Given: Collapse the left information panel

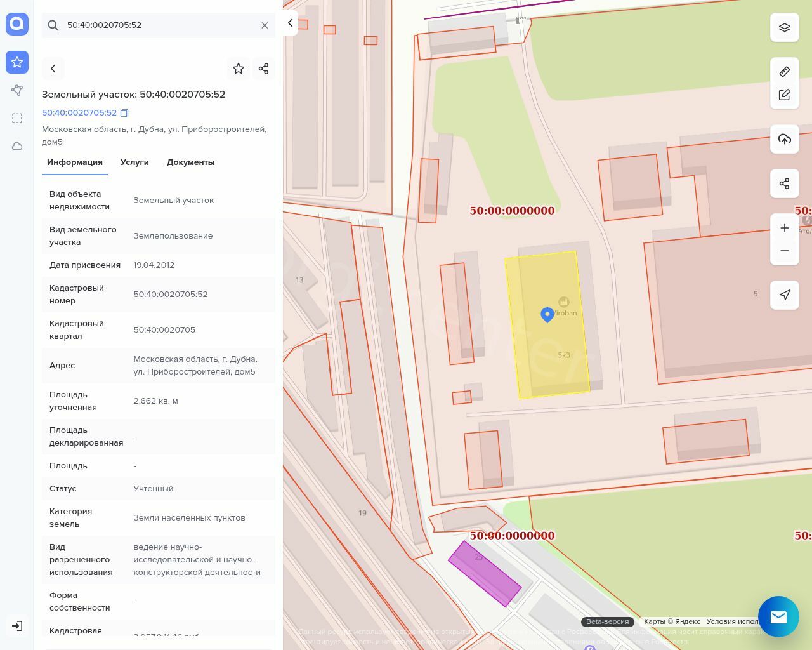Looking at the screenshot, I should [290, 23].
